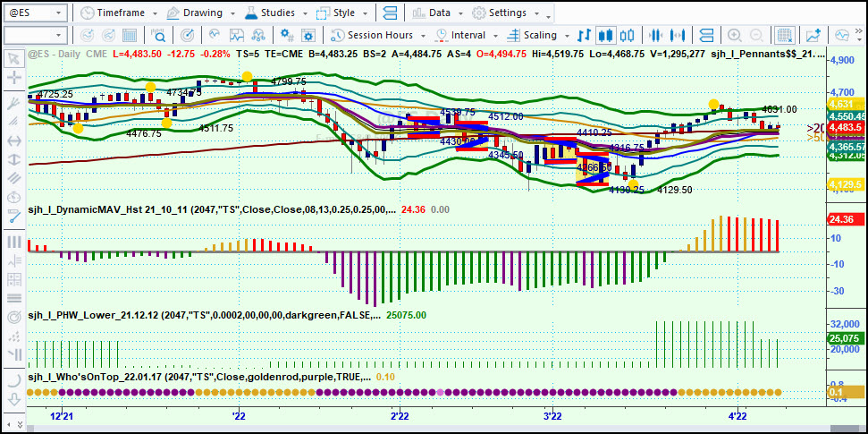Viewport: 868px width, 434px height.
Task: Select the vertical bars tool in sidebar
Action: click(x=14, y=243)
